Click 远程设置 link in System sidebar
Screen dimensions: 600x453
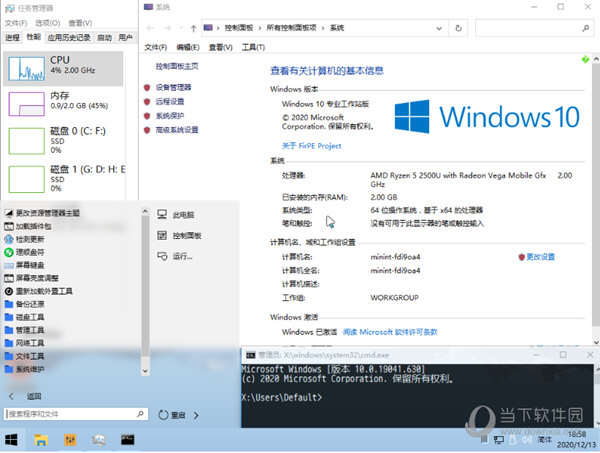tap(170, 102)
